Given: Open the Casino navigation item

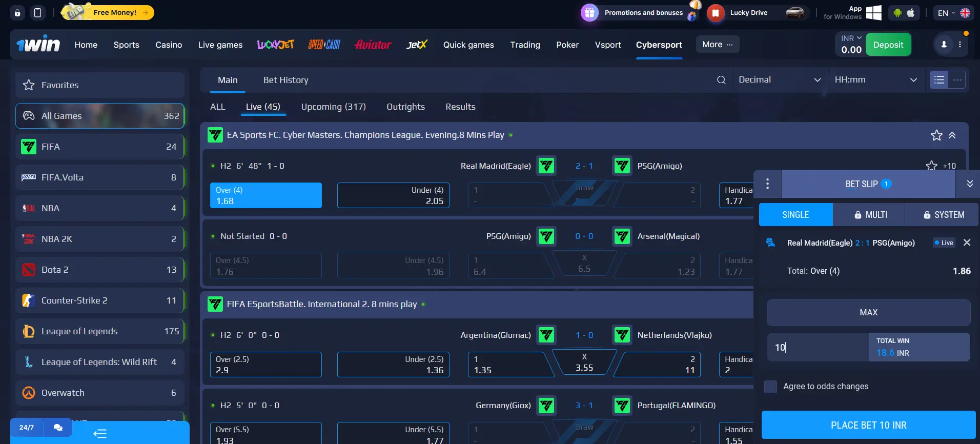Looking at the screenshot, I should (x=169, y=45).
